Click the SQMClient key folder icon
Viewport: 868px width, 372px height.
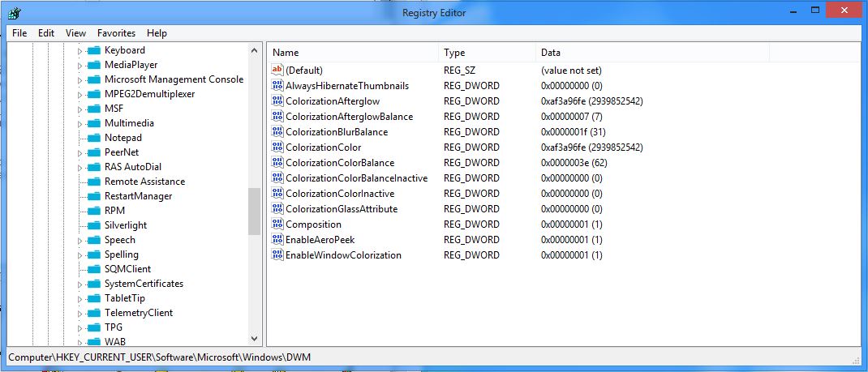94,269
